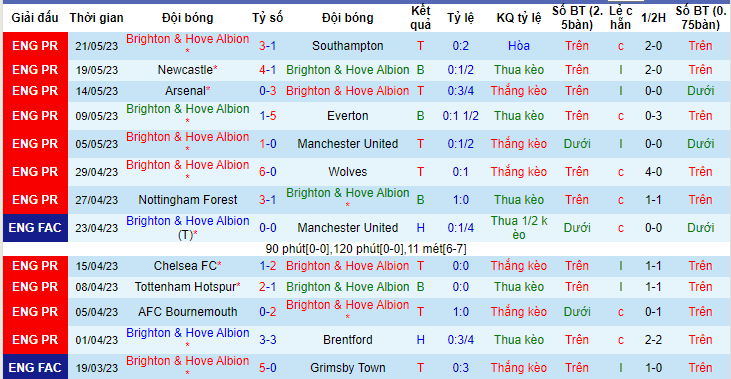
Task: Select the Tottenham Hotspur team name
Action: pos(185,287)
